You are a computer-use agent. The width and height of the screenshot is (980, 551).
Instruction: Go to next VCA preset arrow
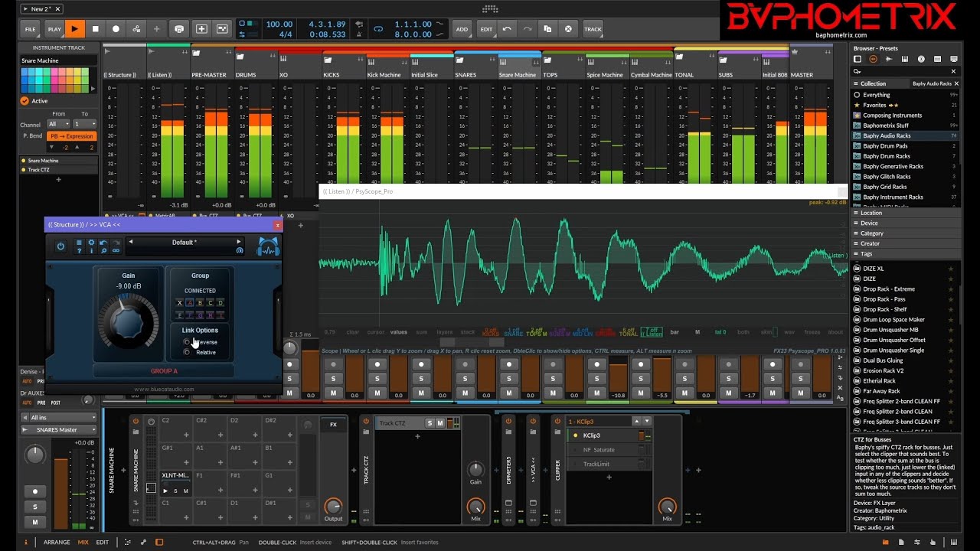coord(238,242)
